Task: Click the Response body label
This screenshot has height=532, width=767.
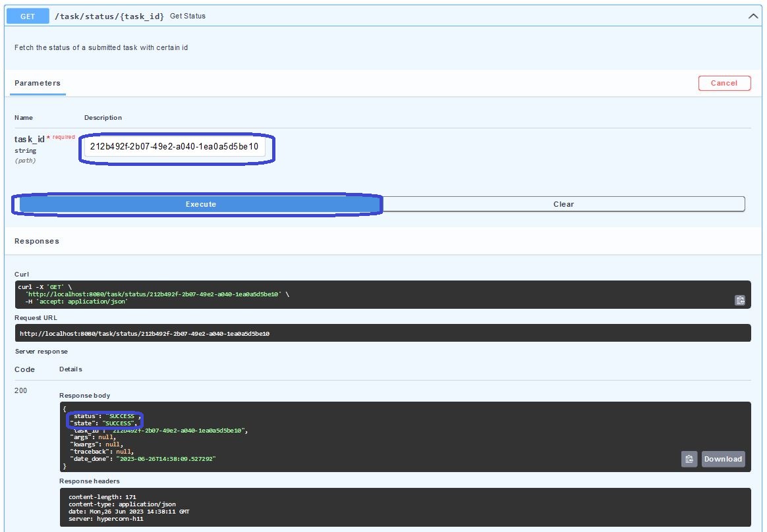Action: pyautogui.click(x=84, y=396)
